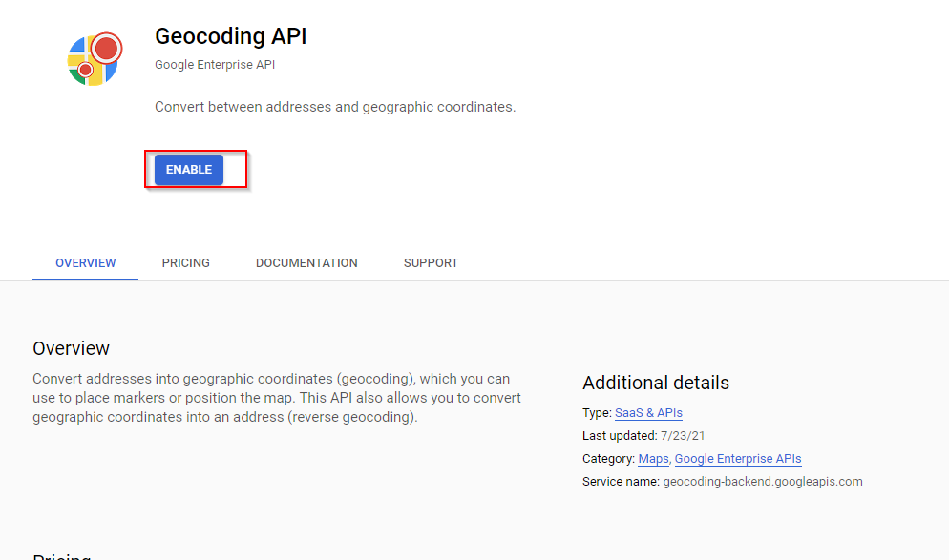The height and width of the screenshot is (560, 949).
Task: Click the Overview section heading
Action: (x=71, y=348)
